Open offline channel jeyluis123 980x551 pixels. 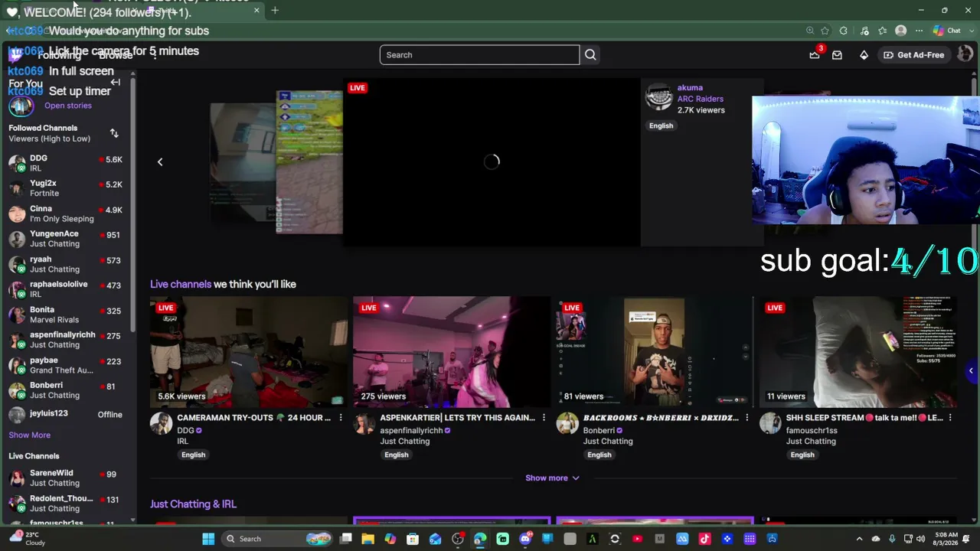pos(66,415)
